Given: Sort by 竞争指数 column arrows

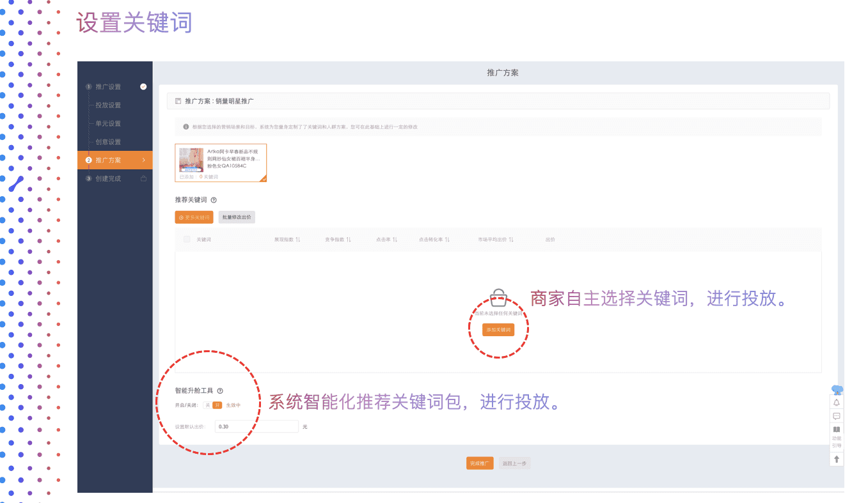Looking at the screenshot, I should (349, 240).
